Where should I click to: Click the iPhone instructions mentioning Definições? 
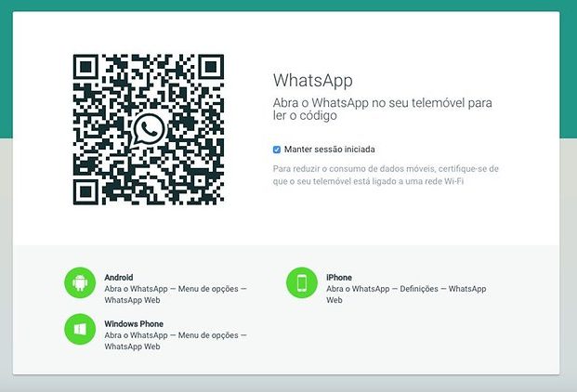click(406, 294)
